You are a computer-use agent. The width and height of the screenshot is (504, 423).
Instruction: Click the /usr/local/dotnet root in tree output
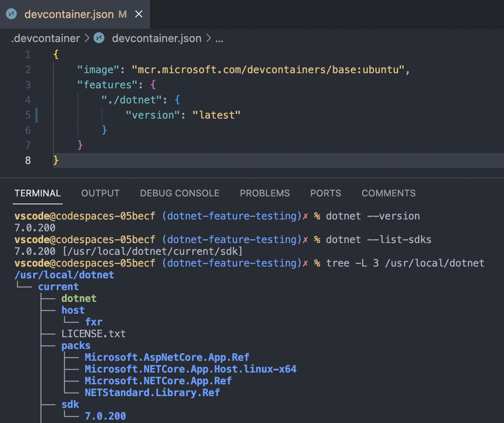pyautogui.click(x=64, y=275)
